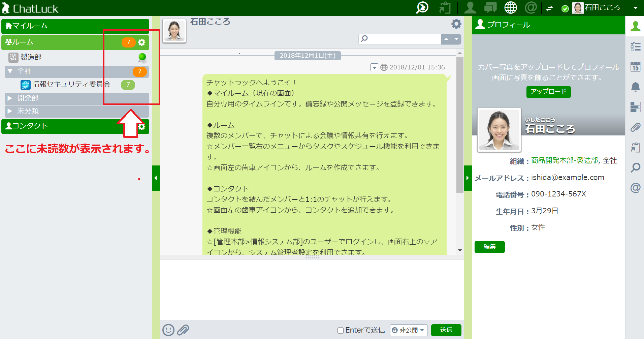Collapse the right profile panel with arrow handle
Screen dimensions: 644x339
[x=468, y=178]
